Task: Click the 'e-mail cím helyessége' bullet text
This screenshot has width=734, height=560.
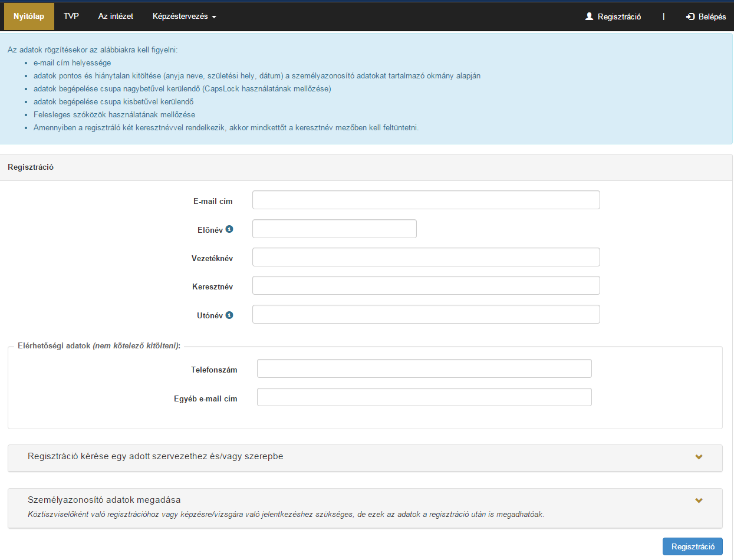Action: [x=72, y=62]
